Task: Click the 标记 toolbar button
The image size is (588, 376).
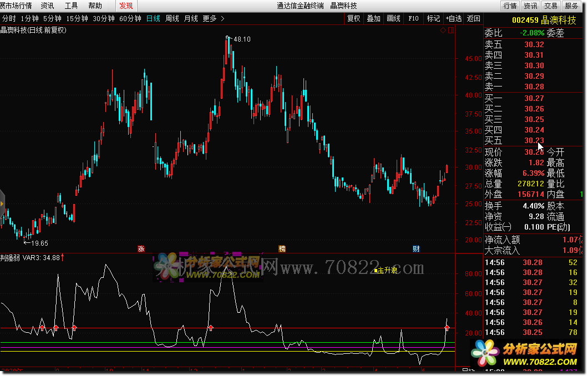Action: tap(433, 18)
